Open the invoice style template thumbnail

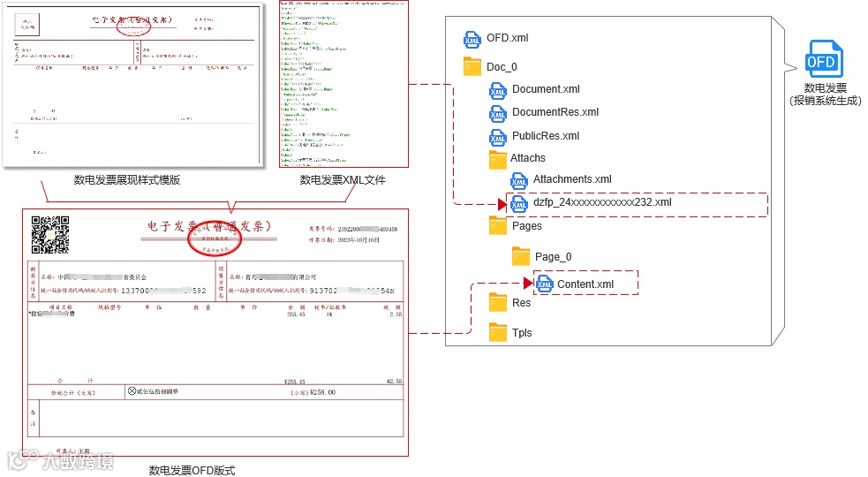(132, 84)
